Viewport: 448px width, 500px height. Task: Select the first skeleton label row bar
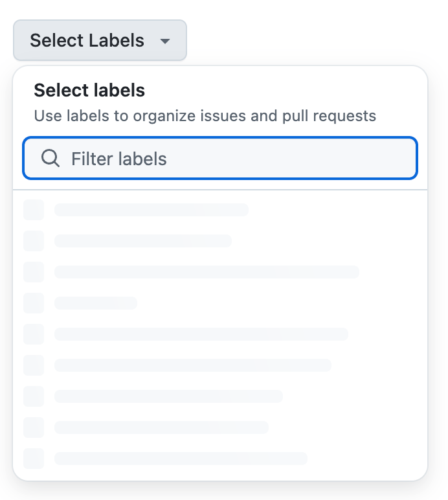(x=151, y=210)
